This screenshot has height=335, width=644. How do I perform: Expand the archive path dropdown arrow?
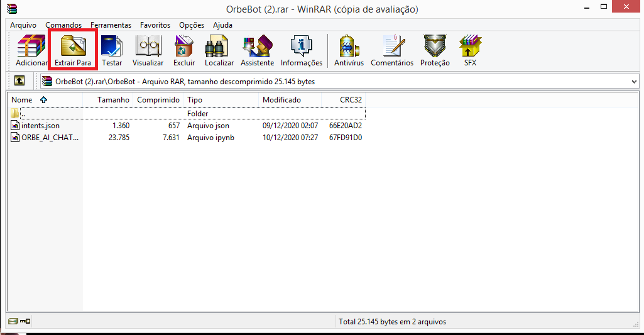(634, 81)
